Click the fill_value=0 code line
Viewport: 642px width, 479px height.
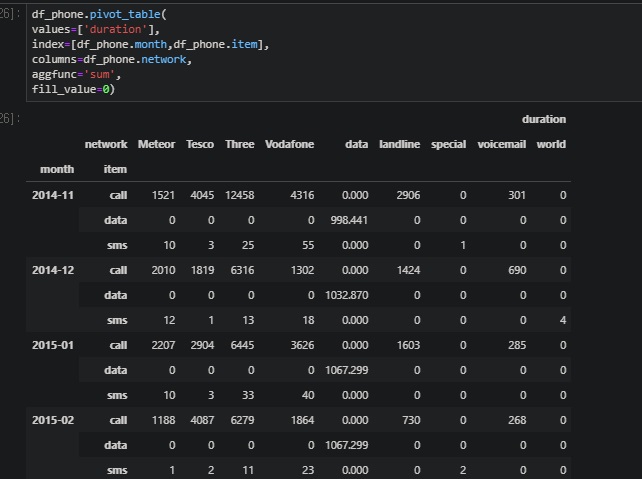73,89
